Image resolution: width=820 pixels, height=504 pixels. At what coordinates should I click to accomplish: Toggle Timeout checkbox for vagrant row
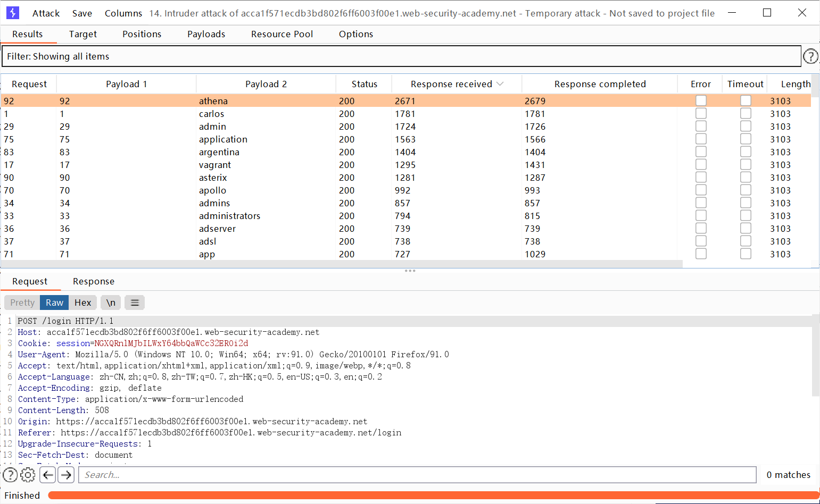point(746,164)
